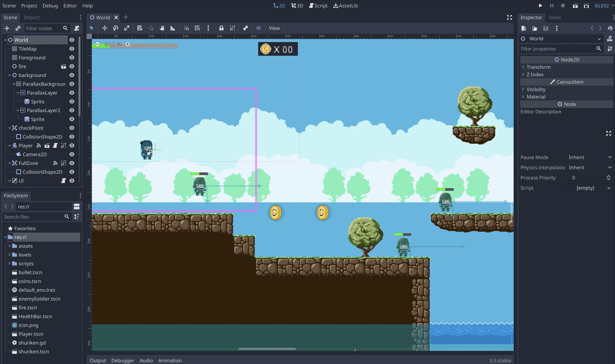Screen dimensions: 615x364
Task: Hide the Player node
Action: point(72,146)
